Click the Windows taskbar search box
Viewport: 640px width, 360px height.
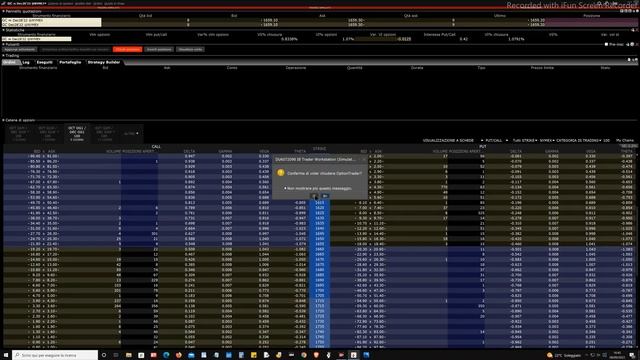(55, 355)
